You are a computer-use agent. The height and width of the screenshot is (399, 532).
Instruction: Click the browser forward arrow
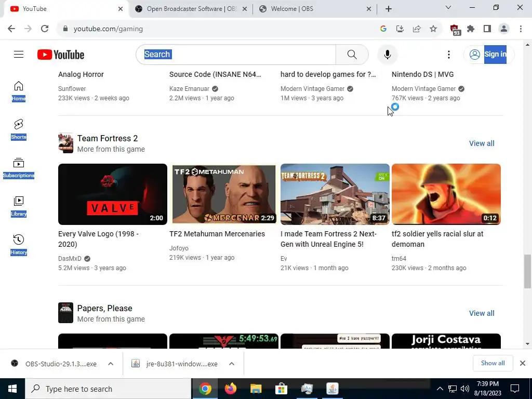[x=28, y=29]
